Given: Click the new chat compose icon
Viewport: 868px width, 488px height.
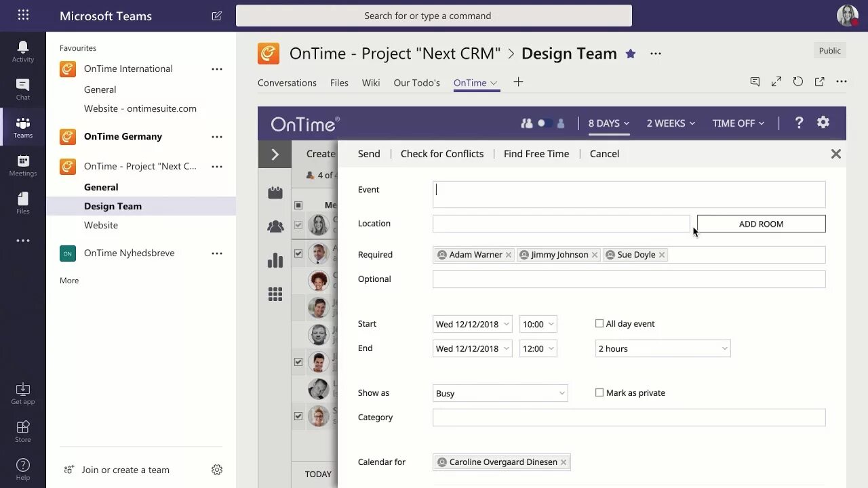Looking at the screenshot, I should click(x=217, y=16).
